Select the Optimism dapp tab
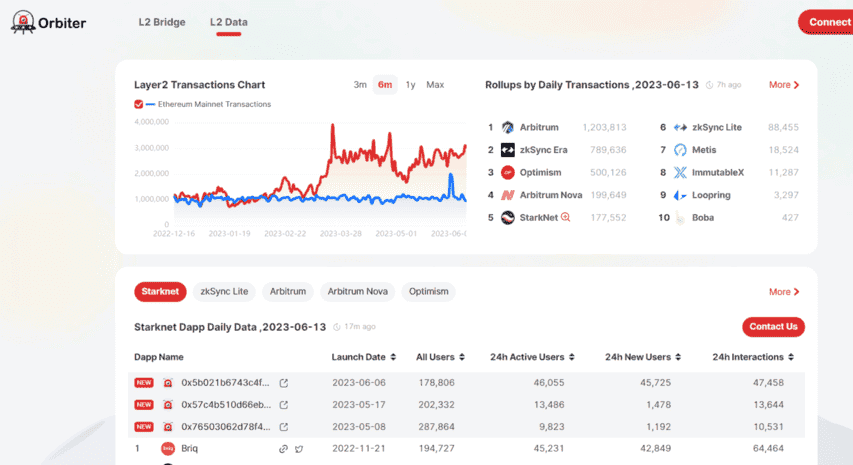 (x=429, y=292)
